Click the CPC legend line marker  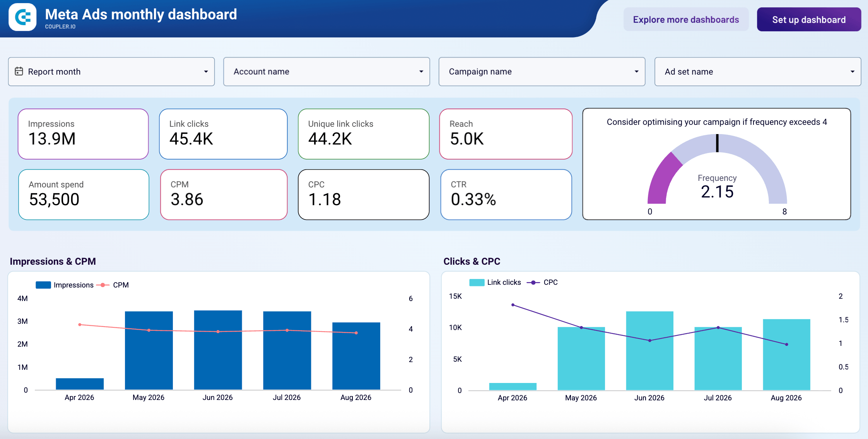[533, 282]
